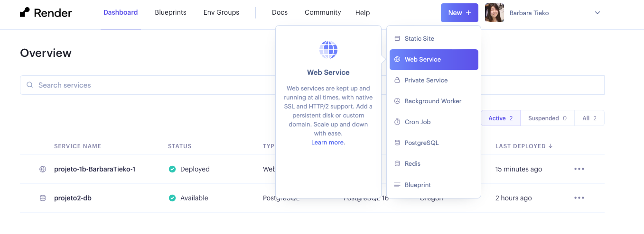644x234 pixels.
Task: Open Env Groups tab
Action: click(x=221, y=12)
